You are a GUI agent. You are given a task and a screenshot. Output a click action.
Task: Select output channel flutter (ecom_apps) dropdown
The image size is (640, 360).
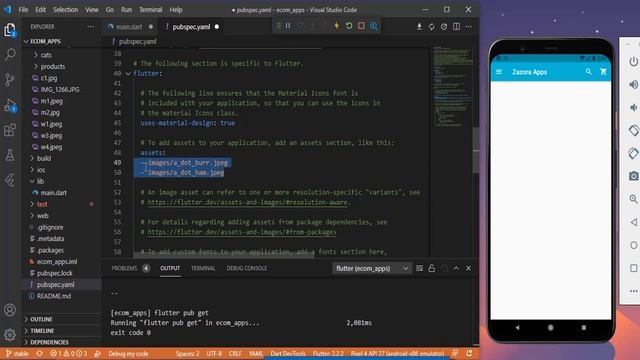pyautogui.click(x=371, y=268)
